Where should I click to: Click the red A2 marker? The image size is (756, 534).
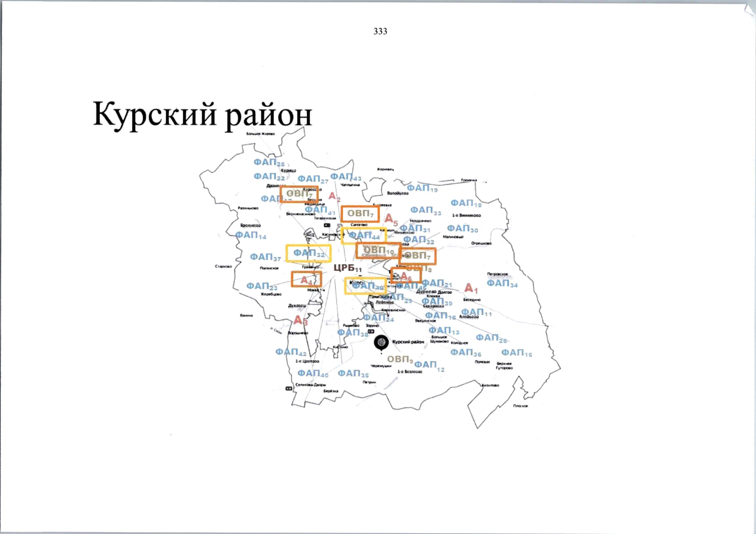tap(334, 196)
